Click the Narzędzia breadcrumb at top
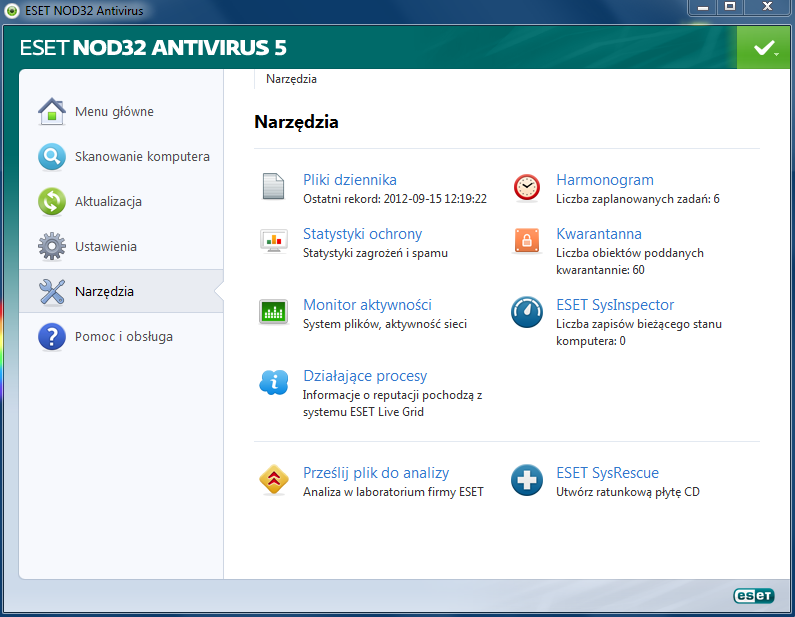Viewport: 795px width, 617px height. 292,79
